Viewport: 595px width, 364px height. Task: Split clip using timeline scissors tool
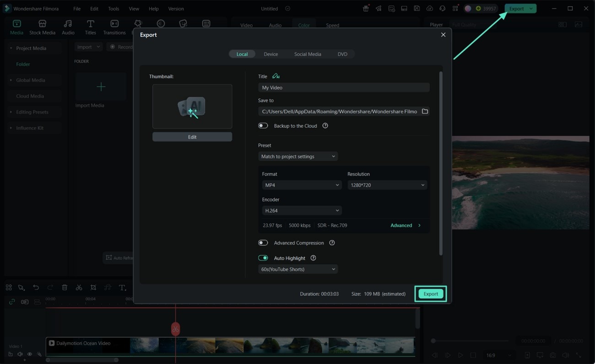79,288
